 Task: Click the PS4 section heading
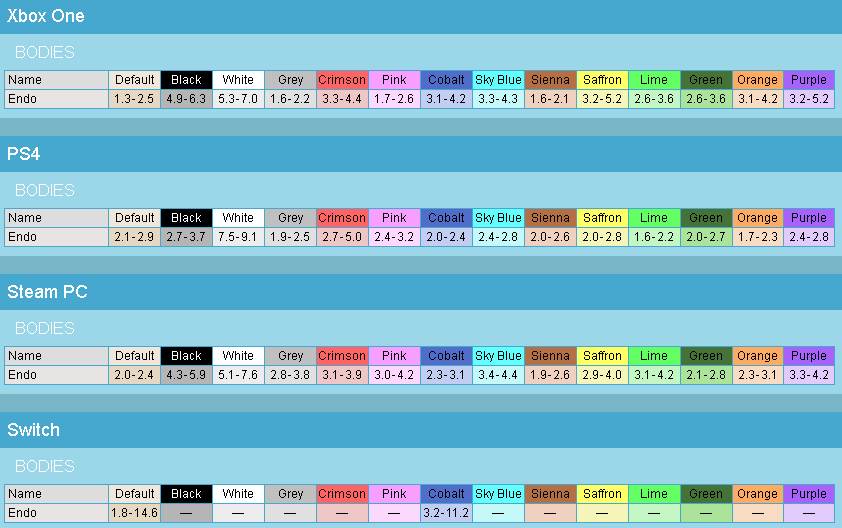pos(24,154)
